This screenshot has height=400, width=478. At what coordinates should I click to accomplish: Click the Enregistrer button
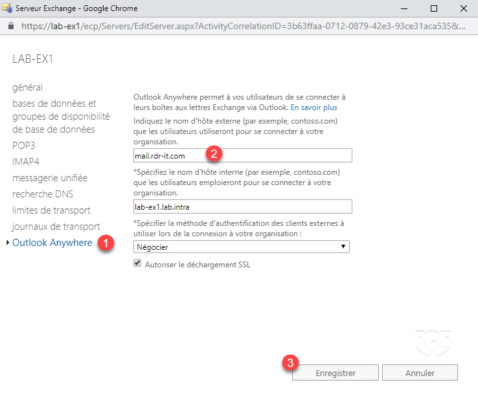click(335, 373)
